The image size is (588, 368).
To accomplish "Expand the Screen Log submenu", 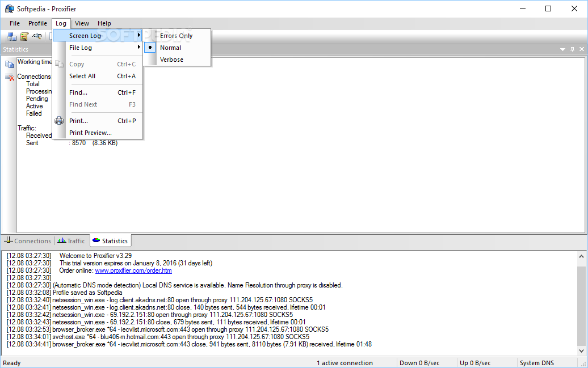I will pos(98,36).
